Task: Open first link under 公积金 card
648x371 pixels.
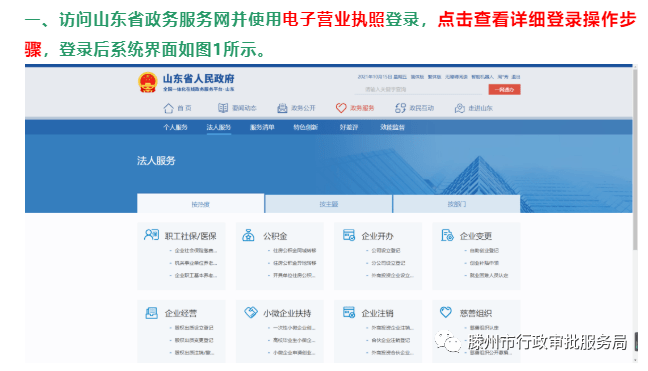Action: (x=294, y=250)
